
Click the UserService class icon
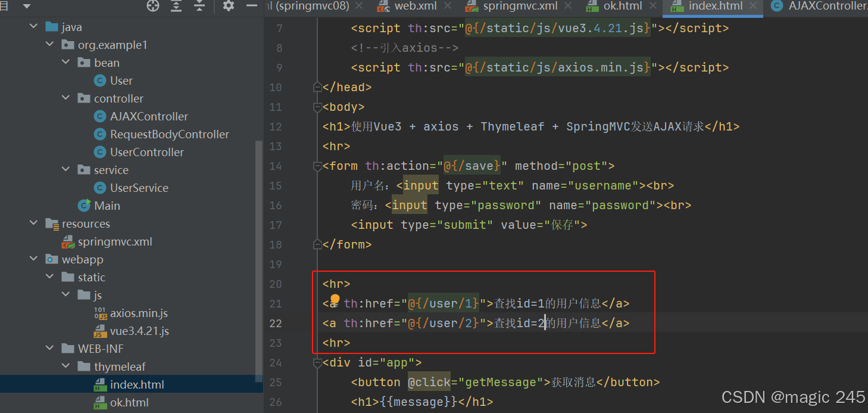[x=100, y=188]
